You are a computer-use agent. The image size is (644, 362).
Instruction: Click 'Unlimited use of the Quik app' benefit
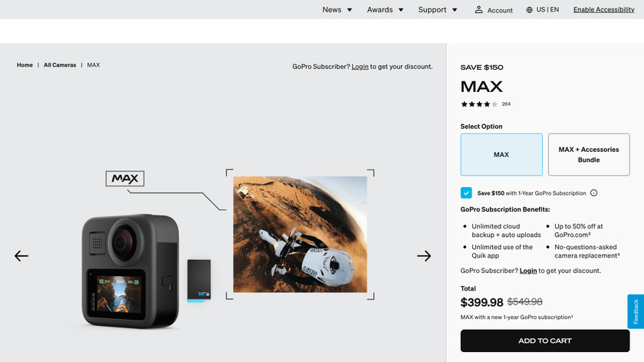pos(502,251)
